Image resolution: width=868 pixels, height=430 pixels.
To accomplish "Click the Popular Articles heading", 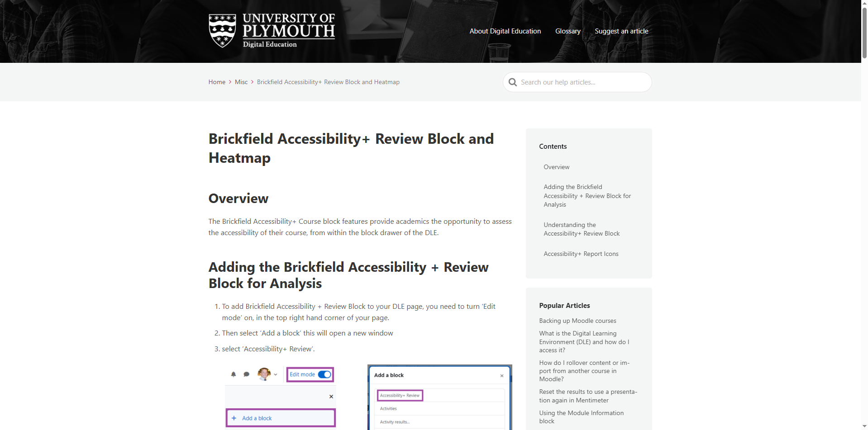I will [564, 306].
